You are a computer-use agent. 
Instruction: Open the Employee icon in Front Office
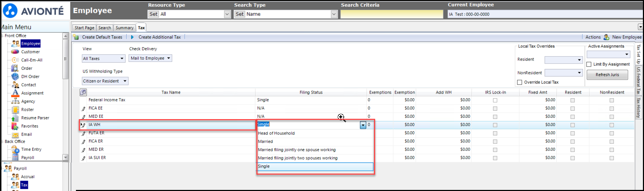click(x=15, y=43)
